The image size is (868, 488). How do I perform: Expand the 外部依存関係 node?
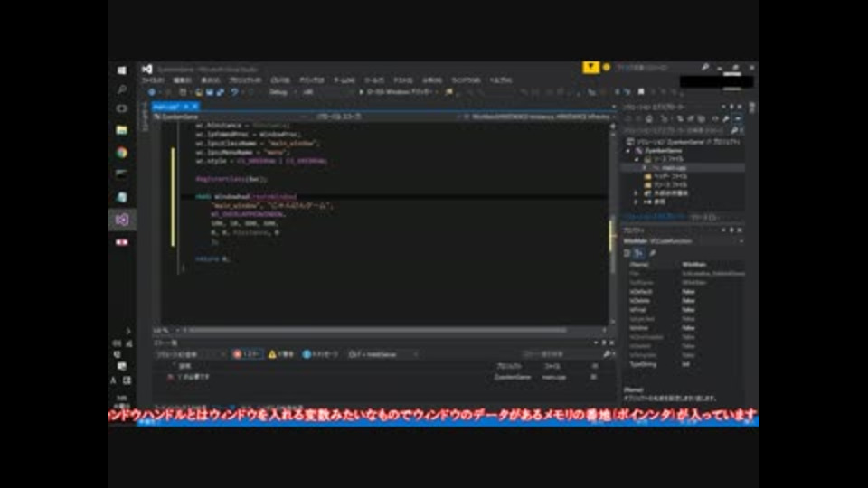pyautogui.click(x=636, y=193)
